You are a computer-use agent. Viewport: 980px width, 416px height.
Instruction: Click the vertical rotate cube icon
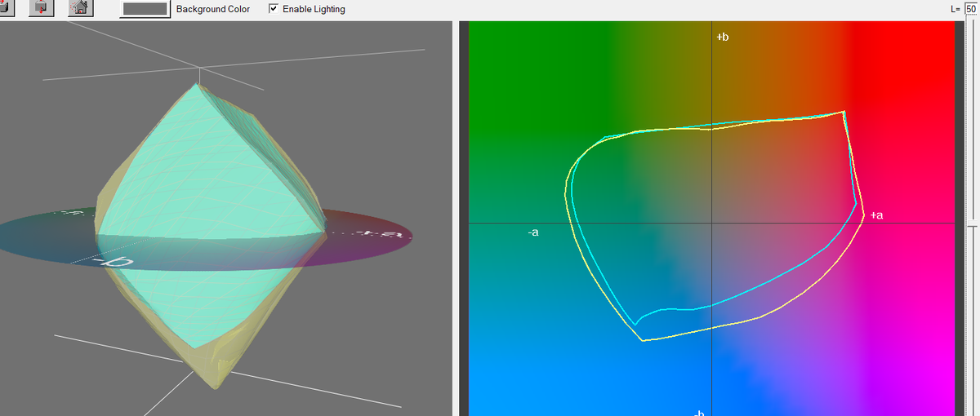(40, 7)
